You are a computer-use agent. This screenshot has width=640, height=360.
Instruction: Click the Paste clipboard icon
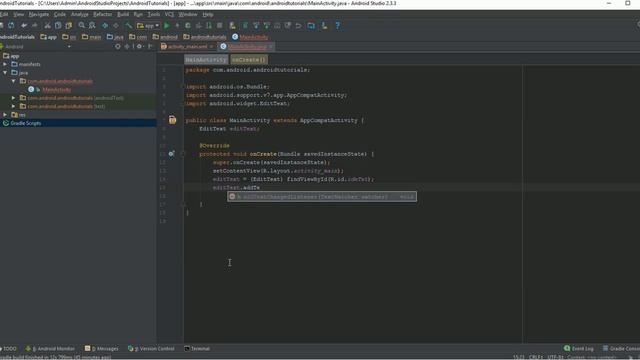[x=69, y=25]
